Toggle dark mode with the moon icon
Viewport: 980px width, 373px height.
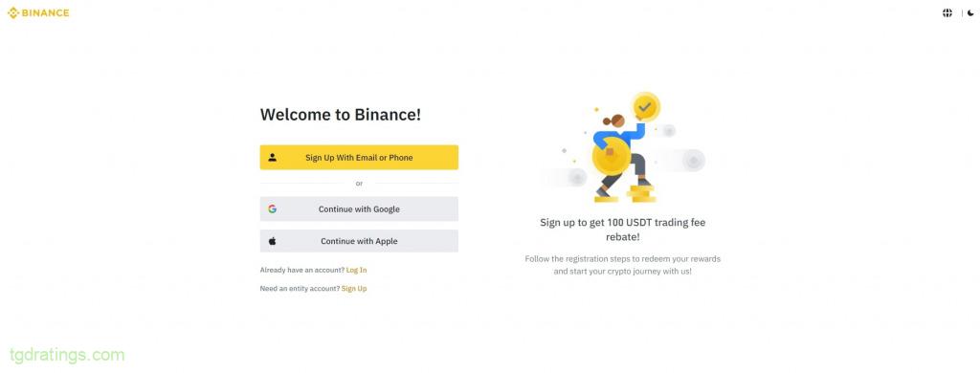(970, 12)
